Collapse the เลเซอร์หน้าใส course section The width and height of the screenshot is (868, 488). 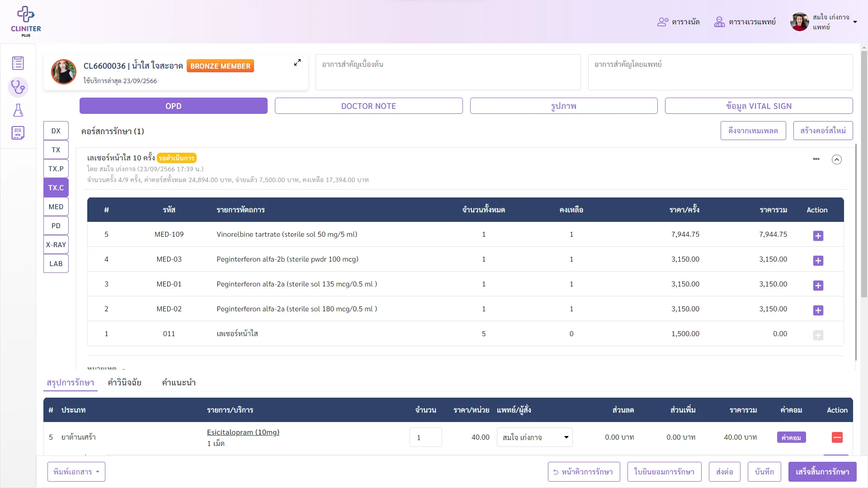pyautogui.click(x=837, y=160)
